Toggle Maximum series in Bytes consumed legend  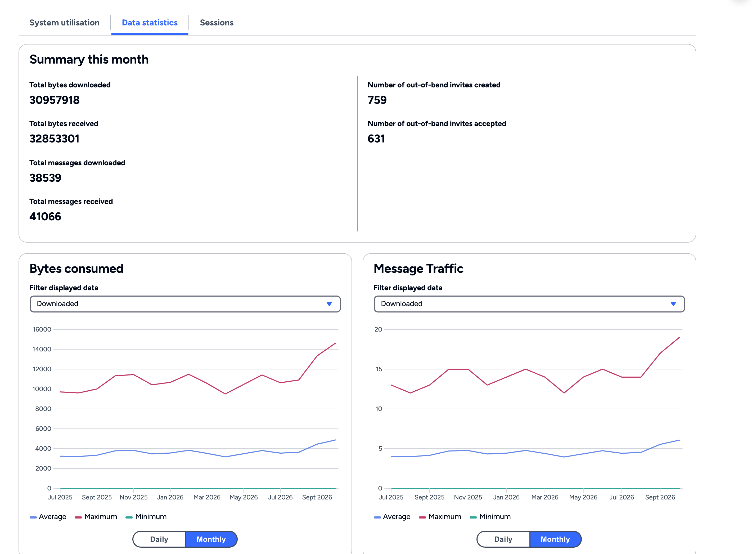click(x=96, y=517)
